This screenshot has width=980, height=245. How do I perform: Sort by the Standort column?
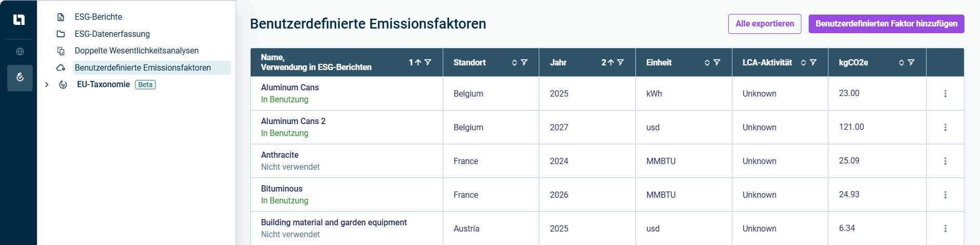pos(514,62)
